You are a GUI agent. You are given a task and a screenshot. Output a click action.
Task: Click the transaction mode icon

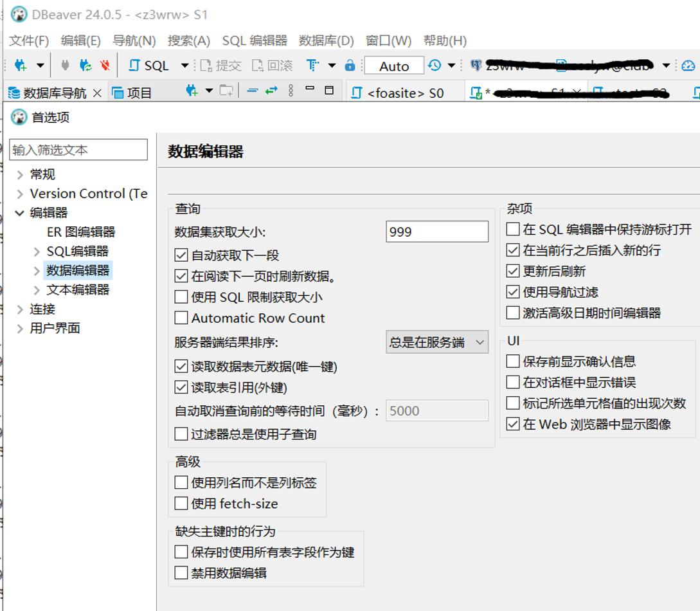[x=312, y=66]
